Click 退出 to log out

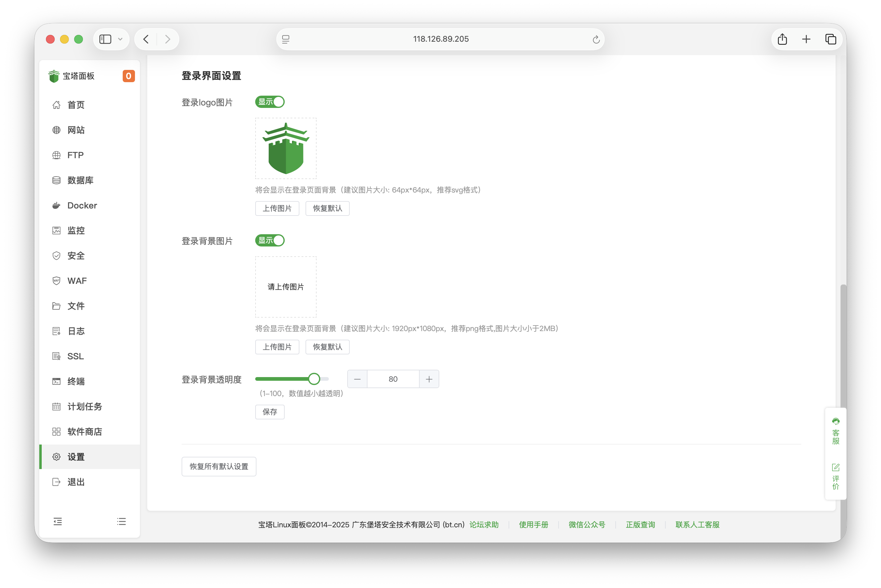75,482
